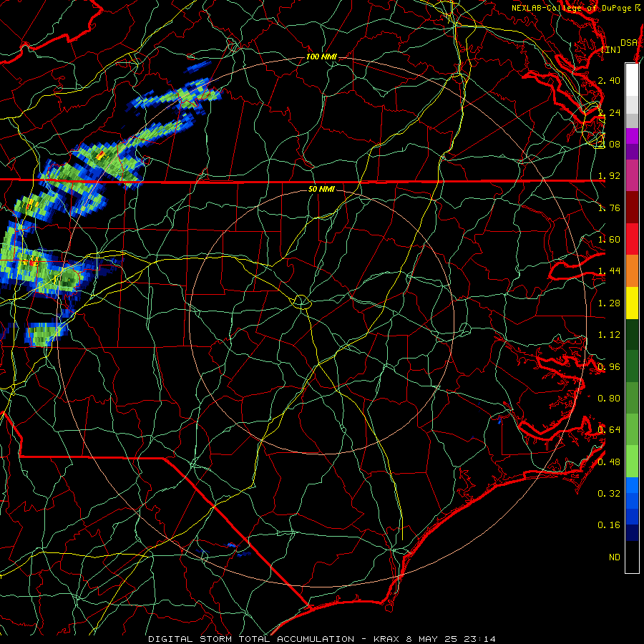Click the 100 NMI range ring label

pos(321,57)
